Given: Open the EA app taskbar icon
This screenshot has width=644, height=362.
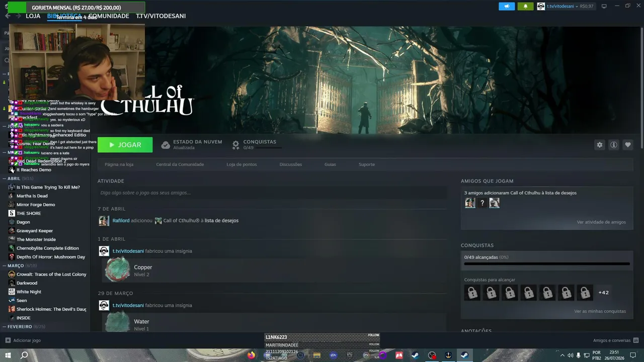Looking at the screenshot, I should 333,355.
